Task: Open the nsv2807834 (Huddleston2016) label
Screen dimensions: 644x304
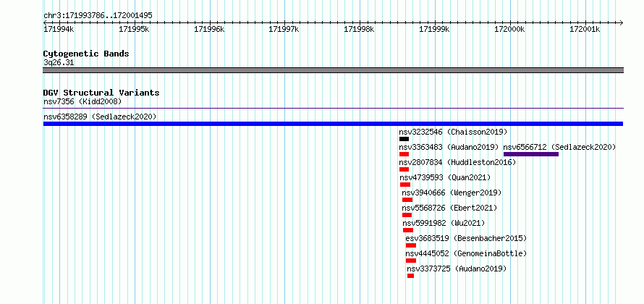Action: click(x=457, y=162)
